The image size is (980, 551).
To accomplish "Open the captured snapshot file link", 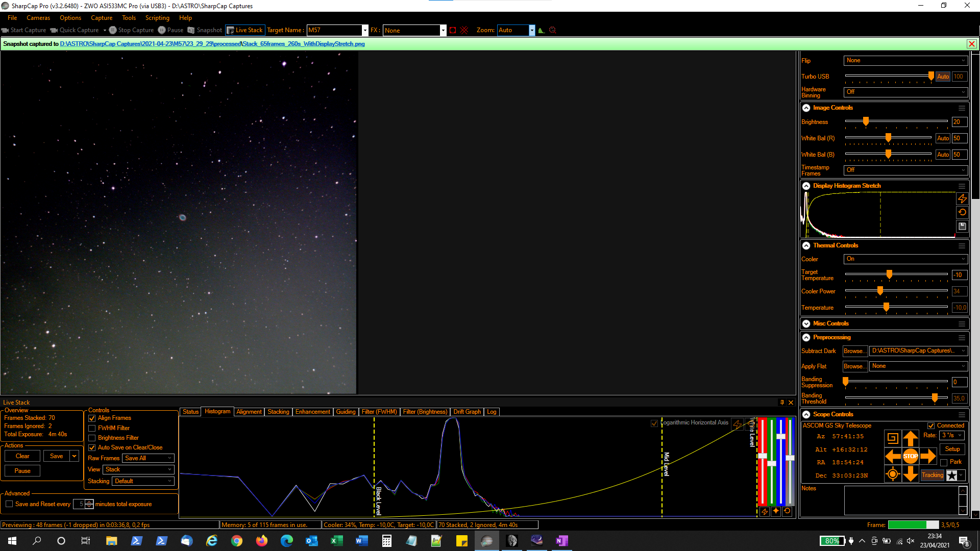I will [212, 44].
